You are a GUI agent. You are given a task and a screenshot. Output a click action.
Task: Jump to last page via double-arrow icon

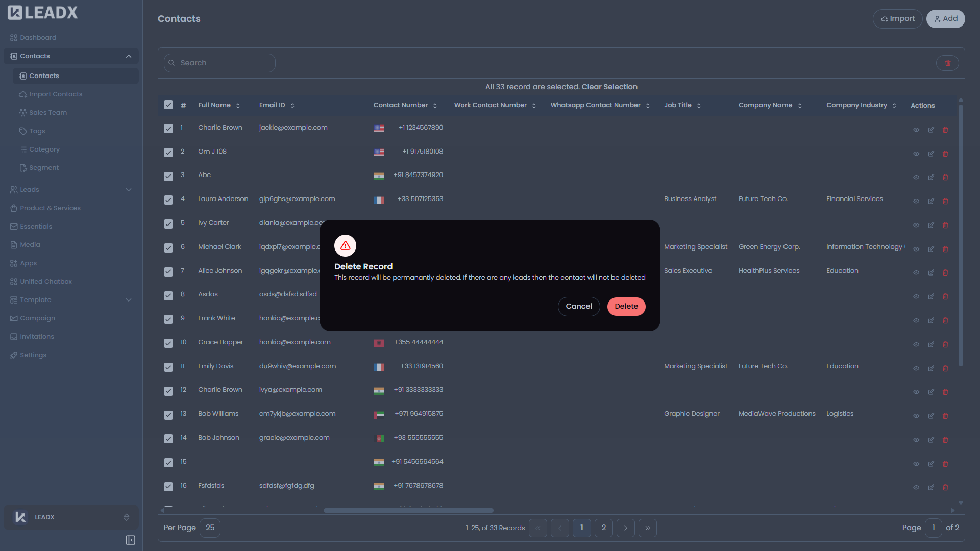point(648,528)
